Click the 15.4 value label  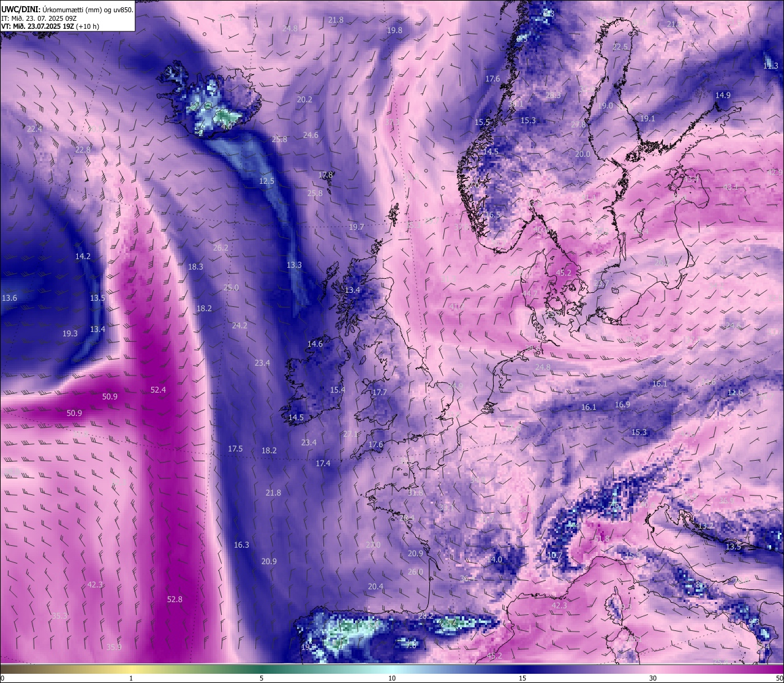[337, 390]
